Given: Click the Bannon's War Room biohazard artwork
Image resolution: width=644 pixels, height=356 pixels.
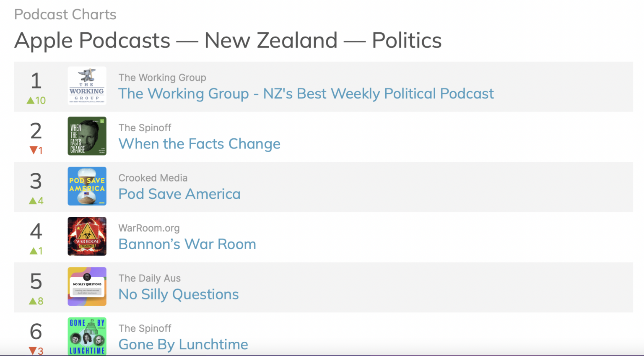Looking at the screenshot, I should [87, 236].
